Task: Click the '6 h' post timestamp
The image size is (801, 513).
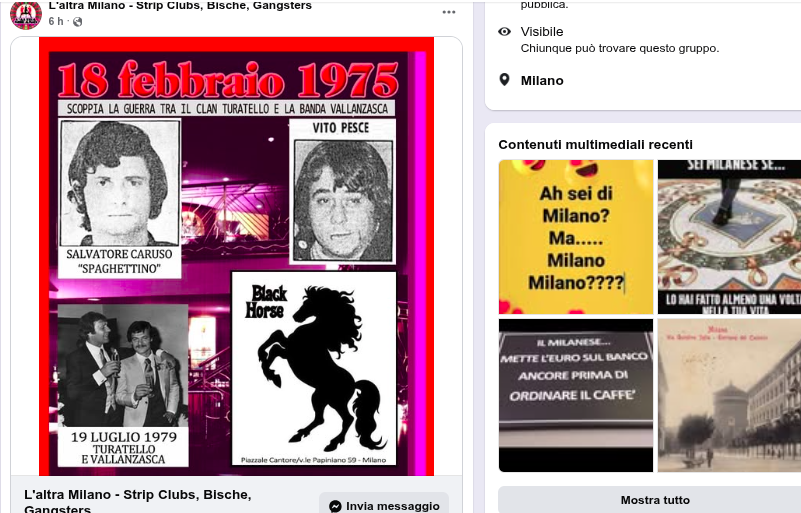Action: (56, 21)
